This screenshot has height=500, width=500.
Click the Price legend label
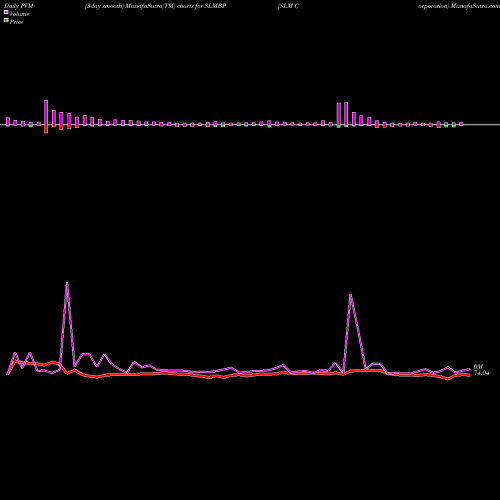pos(16,22)
